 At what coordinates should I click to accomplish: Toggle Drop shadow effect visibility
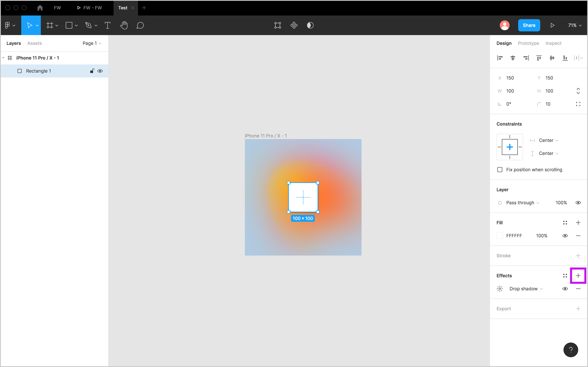point(565,289)
